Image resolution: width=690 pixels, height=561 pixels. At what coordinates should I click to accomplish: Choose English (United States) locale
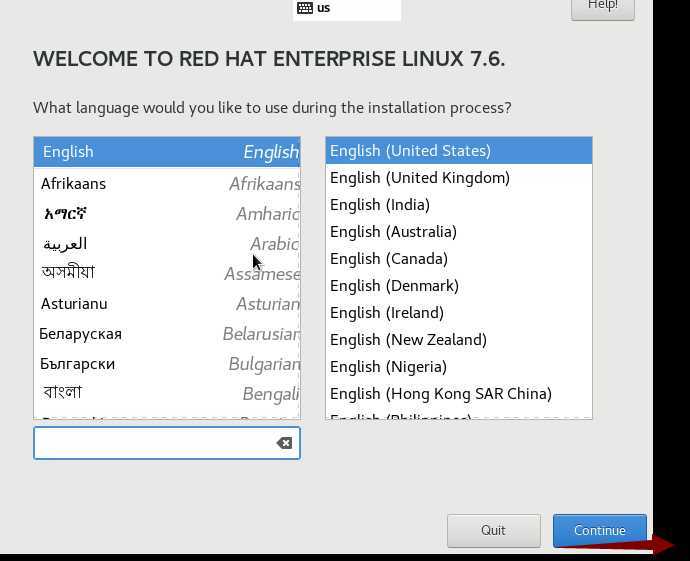(459, 150)
